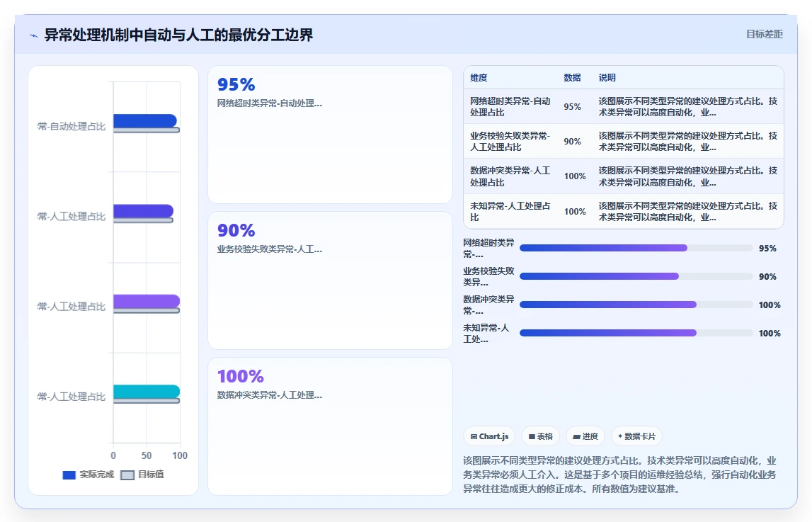Screen dimensions: 812x522
Task: Select the 100% stat card value
Action: [240, 377]
